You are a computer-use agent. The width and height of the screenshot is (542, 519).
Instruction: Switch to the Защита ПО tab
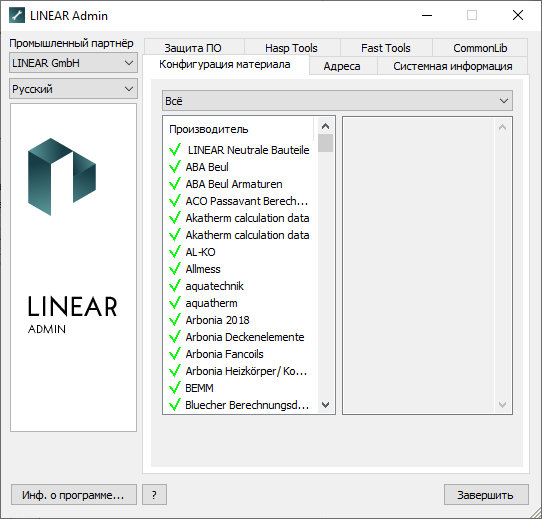coord(193,48)
